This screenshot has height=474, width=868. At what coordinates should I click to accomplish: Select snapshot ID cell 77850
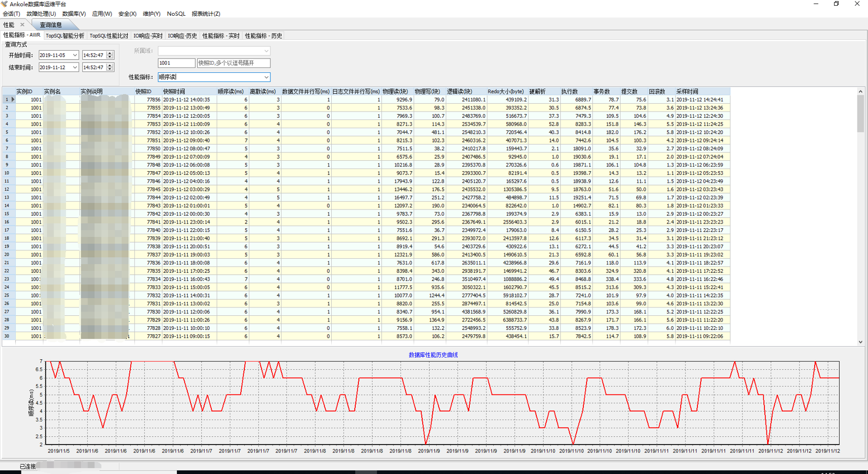[x=148, y=149]
